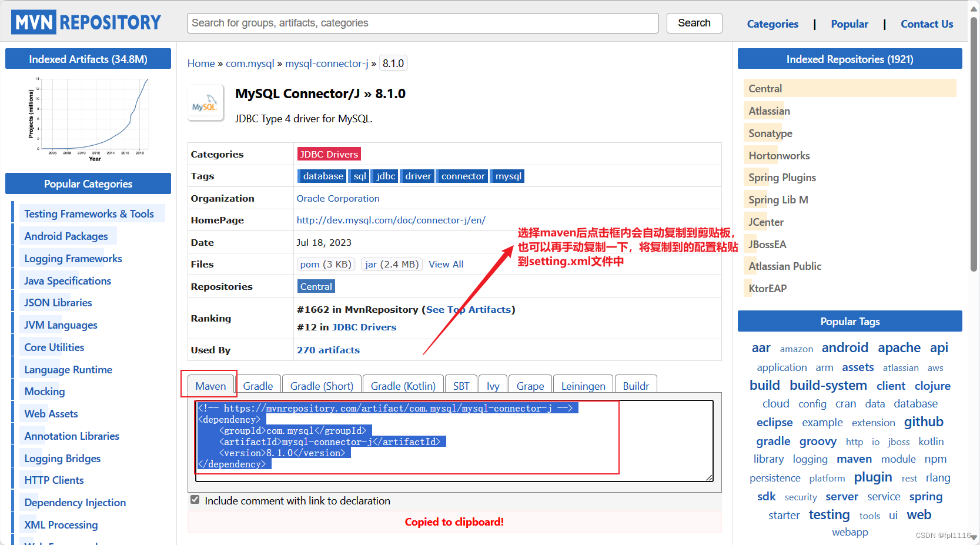Open Contact Us page
Image resolution: width=980 pixels, height=545 pixels.
[927, 24]
